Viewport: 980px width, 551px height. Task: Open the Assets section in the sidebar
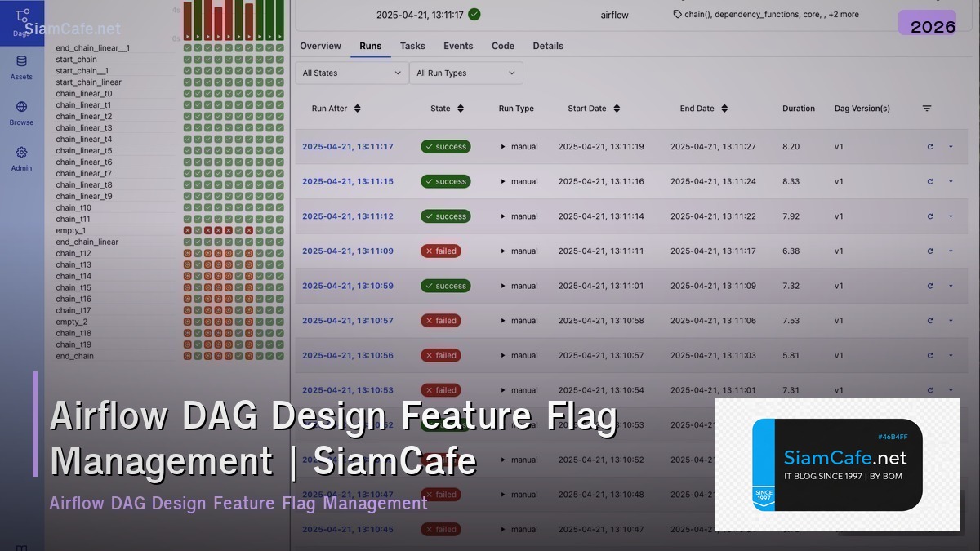click(21, 67)
